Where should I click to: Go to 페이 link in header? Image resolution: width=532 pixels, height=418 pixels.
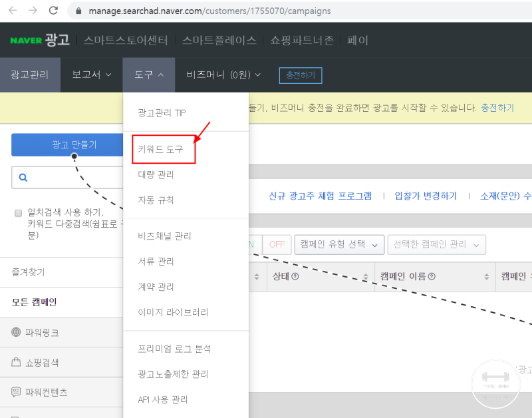[x=358, y=41]
